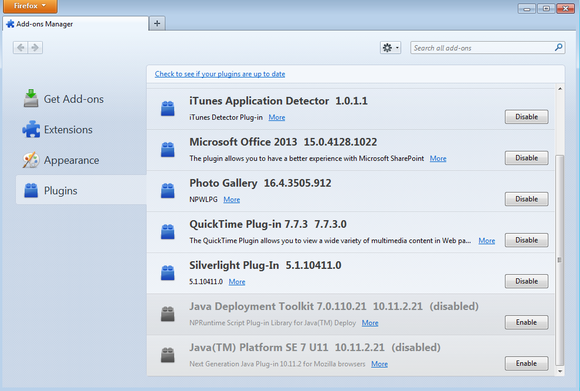580x391 pixels.
Task: Select QuickTime Plug-in 7.7.3 title text
Action: [248, 224]
